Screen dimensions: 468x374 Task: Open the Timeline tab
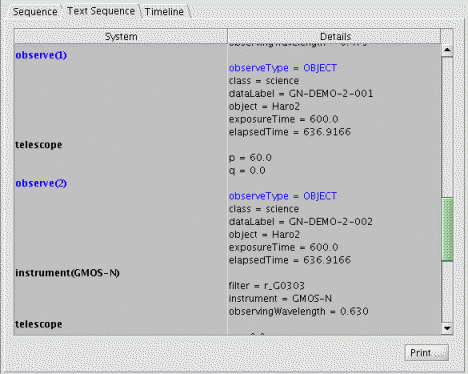[x=164, y=12]
